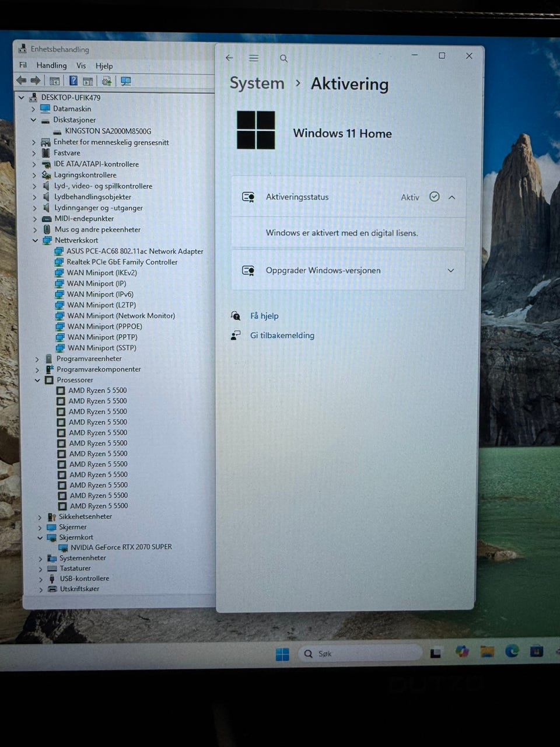
Task: Select Realtek PCIe GbE Family Controller
Action: point(122,262)
